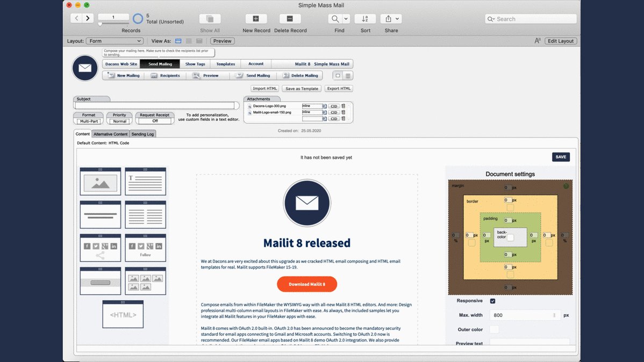The image size is (644, 362).
Task: Switch to the Alternative Content tab
Action: tap(111, 134)
